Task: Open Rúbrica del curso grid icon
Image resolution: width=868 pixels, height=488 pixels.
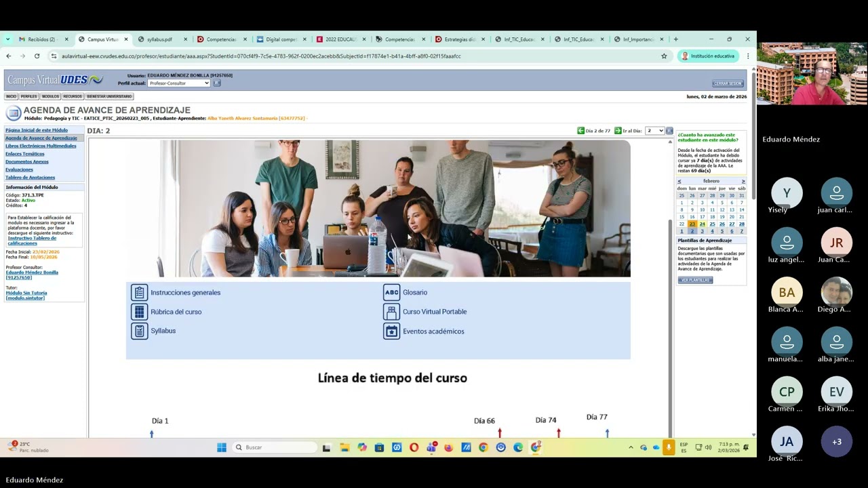Action: pyautogui.click(x=139, y=312)
